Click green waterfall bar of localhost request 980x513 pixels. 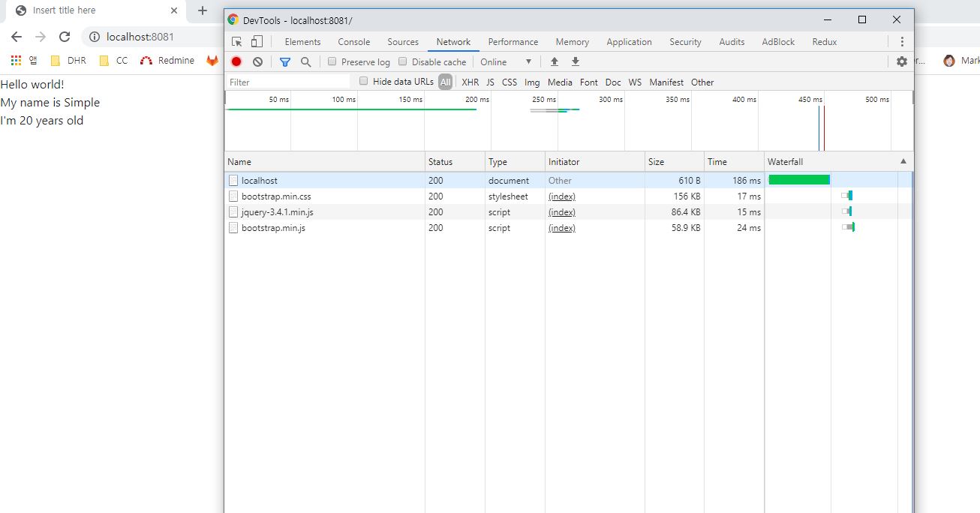(x=799, y=180)
